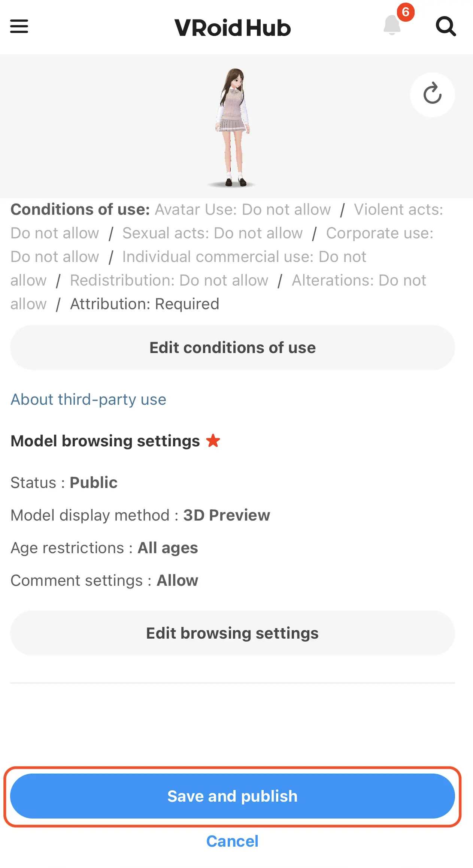Click the red required star next to browsing settings
The width and height of the screenshot is (473, 868).
click(213, 441)
